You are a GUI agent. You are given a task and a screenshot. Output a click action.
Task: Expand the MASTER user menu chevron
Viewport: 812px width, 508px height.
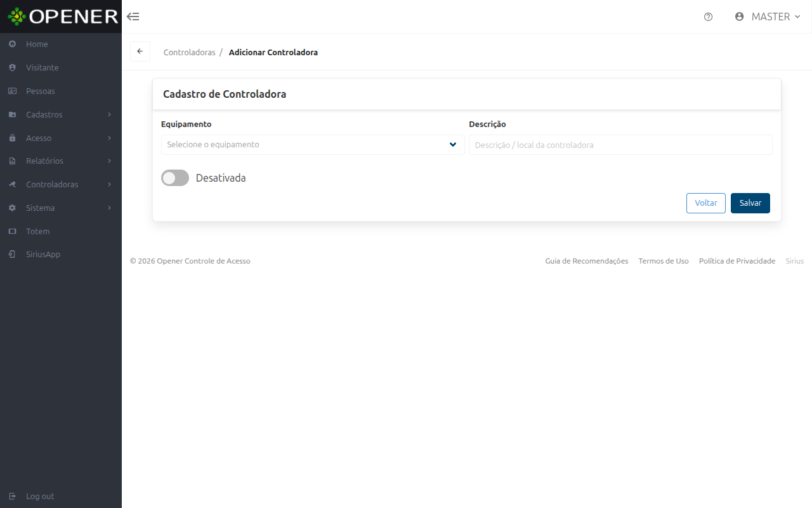[x=797, y=17]
